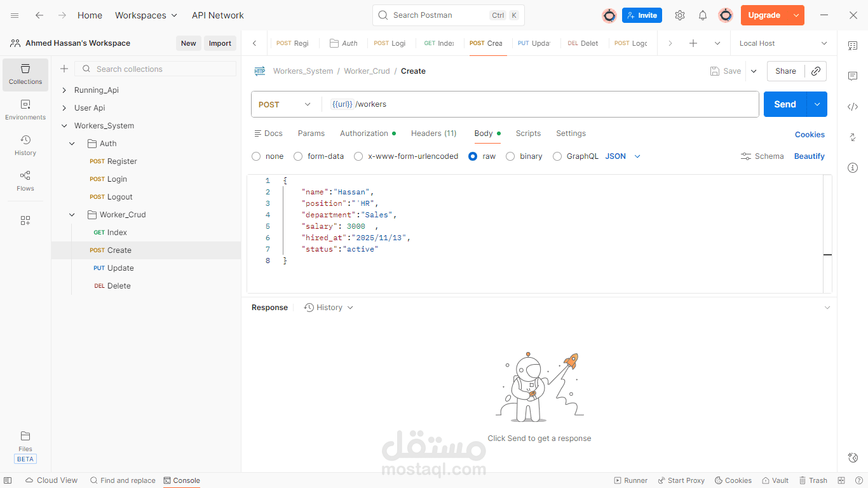Show previous tabs with left chevron
This screenshot has width=868, height=488.
pyautogui.click(x=255, y=43)
